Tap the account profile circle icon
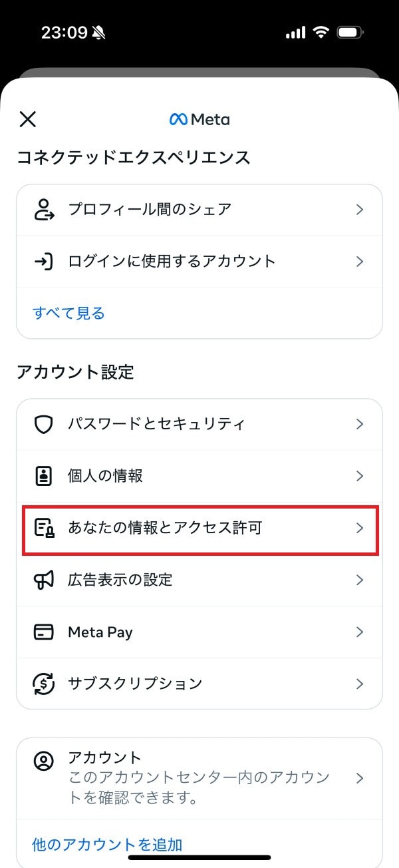The height and width of the screenshot is (868, 399). tap(43, 759)
